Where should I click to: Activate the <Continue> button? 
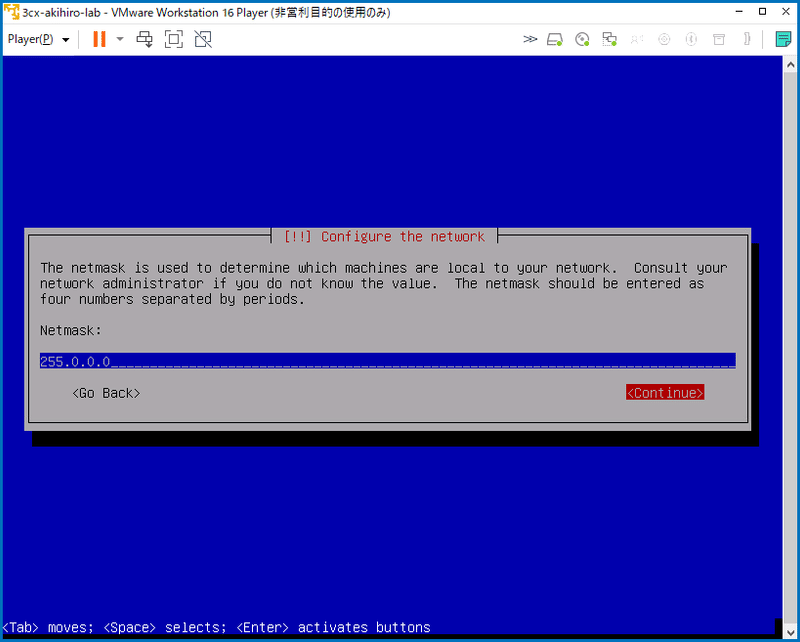point(665,392)
